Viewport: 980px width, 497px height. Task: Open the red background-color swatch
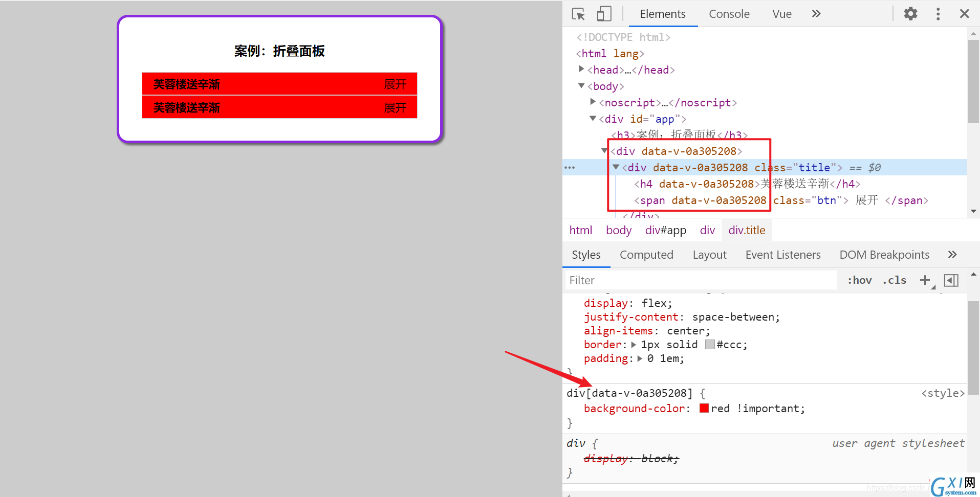tap(704, 408)
